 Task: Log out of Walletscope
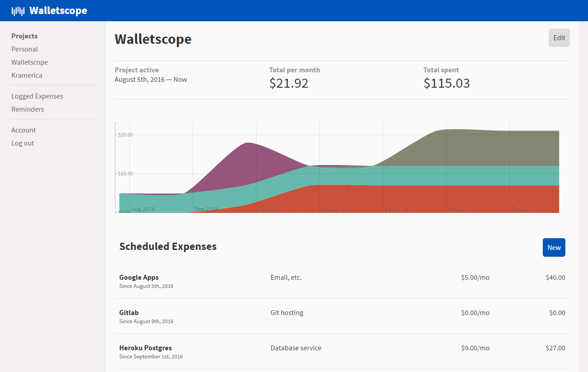coord(23,143)
